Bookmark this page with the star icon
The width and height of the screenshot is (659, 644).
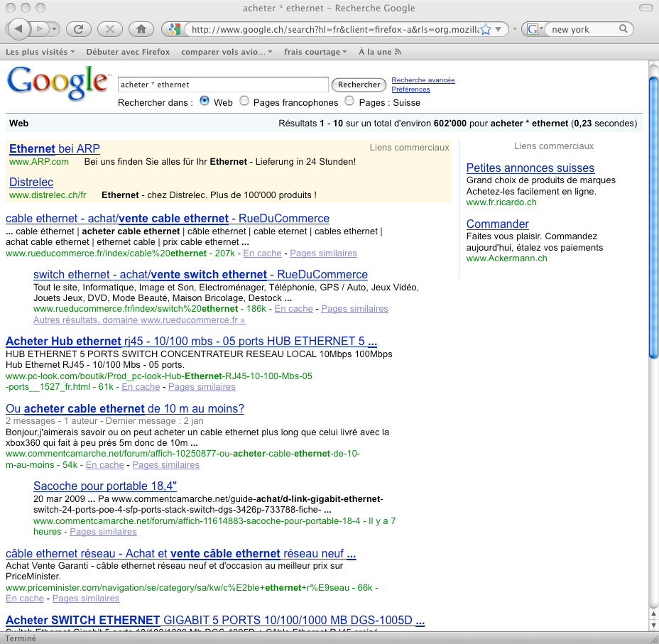click(x=486, y=29)
